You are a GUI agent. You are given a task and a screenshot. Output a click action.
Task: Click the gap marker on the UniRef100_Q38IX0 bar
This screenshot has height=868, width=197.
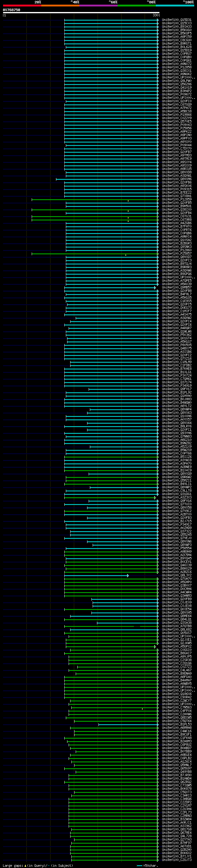tap(128, 211)
